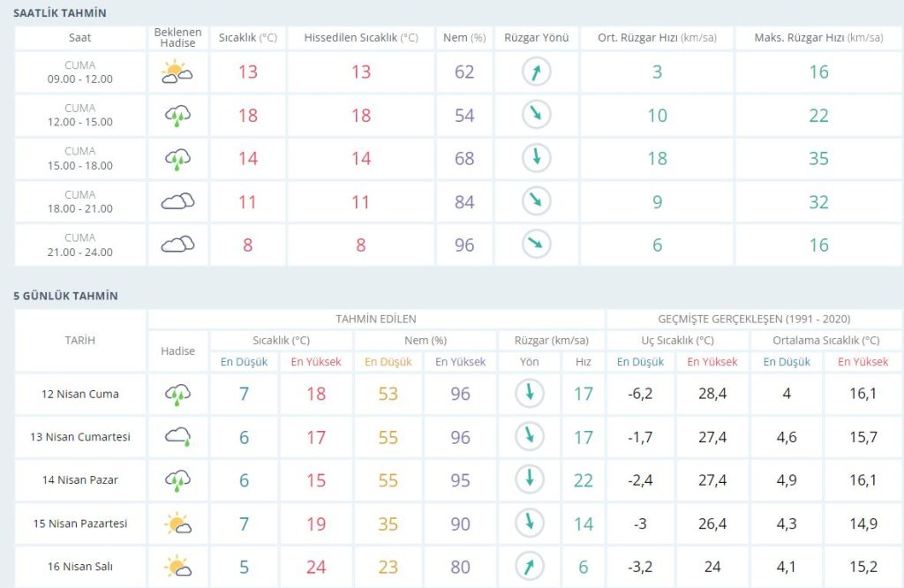Select the 14 Nisan Pazar date cell
This screenshot has height=588, width=904.
pyautogui.click(x=80, y=480)
